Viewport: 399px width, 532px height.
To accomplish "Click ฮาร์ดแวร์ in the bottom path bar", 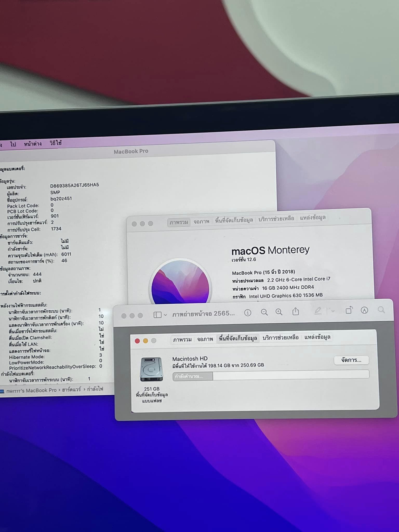I will coord(71,390).
